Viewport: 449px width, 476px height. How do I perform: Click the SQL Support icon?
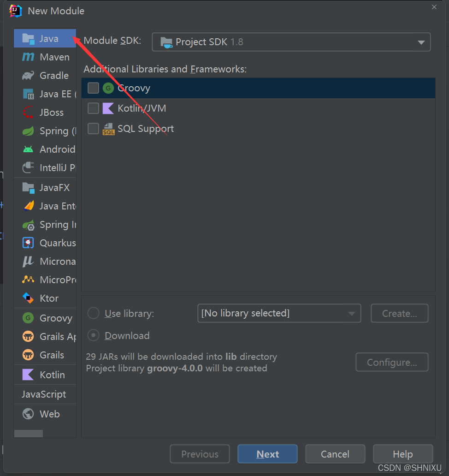point(108,129)
